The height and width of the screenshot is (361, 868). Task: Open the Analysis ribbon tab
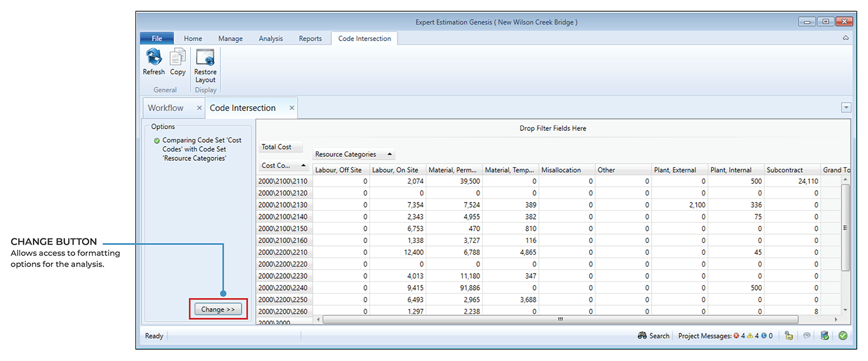coord(270,39)
